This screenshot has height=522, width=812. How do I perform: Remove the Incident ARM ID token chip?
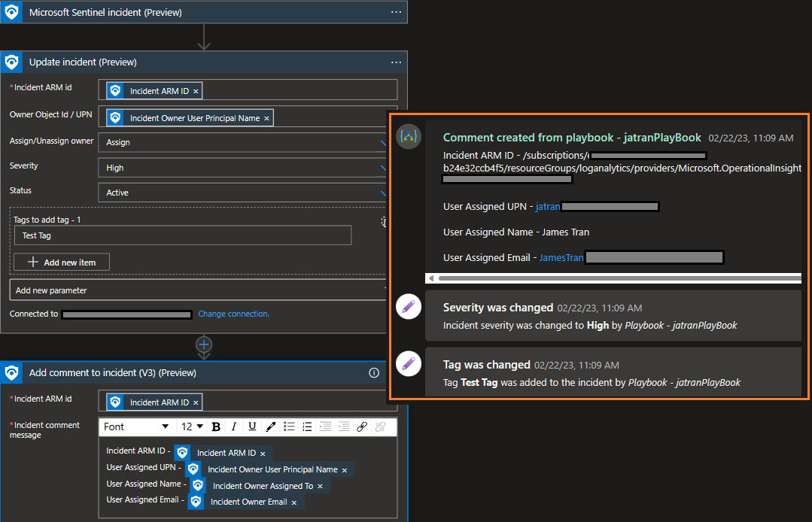point(195,90)
